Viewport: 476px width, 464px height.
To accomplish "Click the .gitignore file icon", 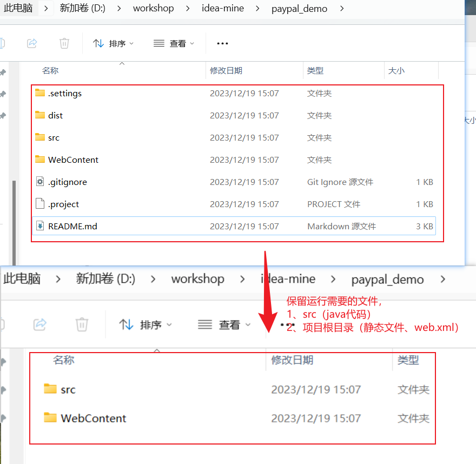I will pos(40,182).
